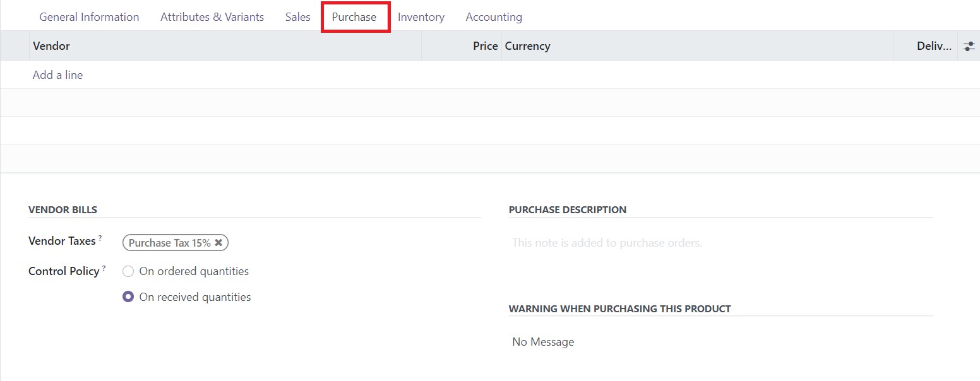Open the Purchase tab
The width and height of the screenshot is (980, 381).
point(354,17)
